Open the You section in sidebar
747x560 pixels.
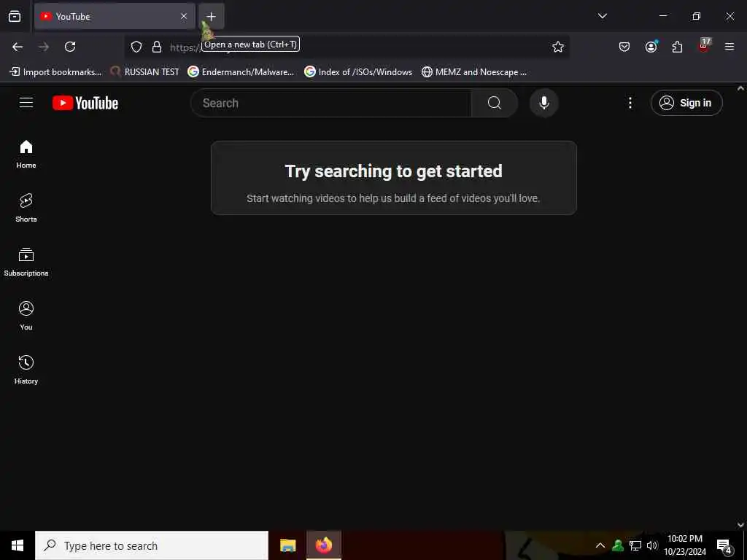pyautogui.click(x=26, y=316)
